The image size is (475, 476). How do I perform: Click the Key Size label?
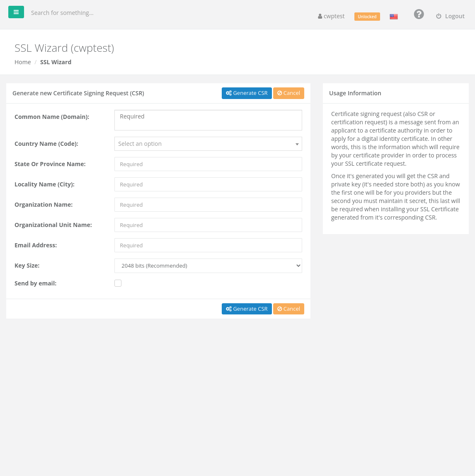pos(27,266)
